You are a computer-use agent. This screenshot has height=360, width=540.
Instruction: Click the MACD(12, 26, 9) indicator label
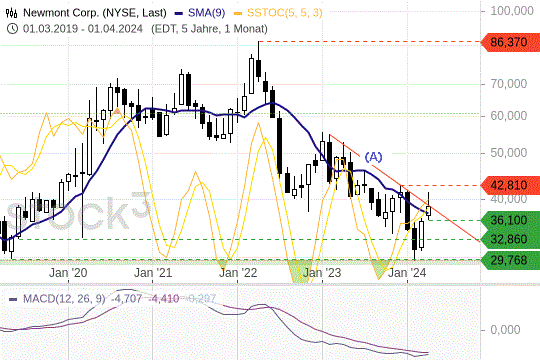(64, 299)
